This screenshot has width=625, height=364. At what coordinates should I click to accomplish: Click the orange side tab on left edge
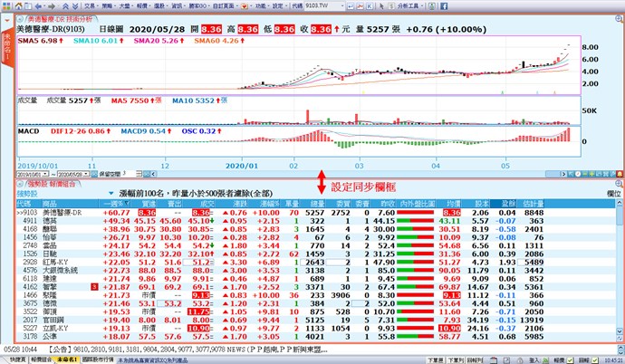click(6, 48)
